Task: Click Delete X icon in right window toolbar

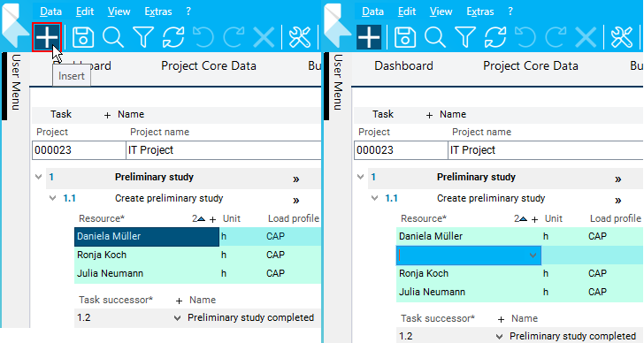Action: coord(586,37)
